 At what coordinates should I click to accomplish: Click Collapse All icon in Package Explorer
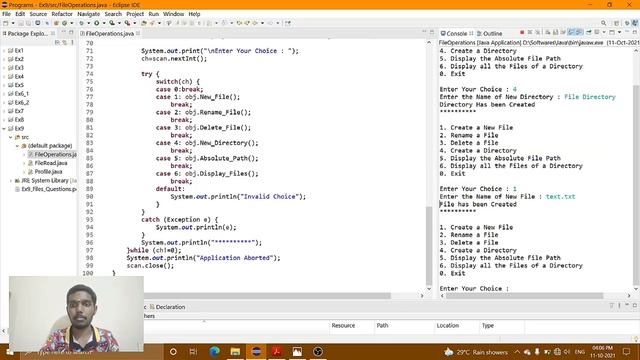(x=56, y=42)
